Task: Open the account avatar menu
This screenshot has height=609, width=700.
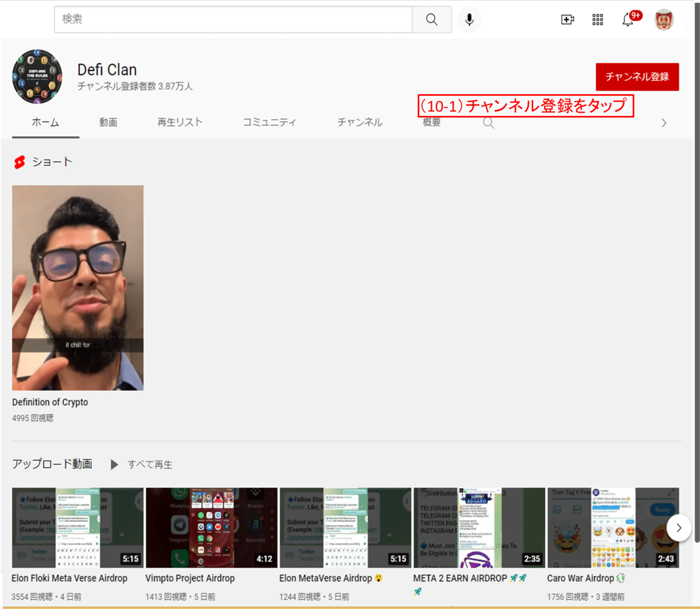Action: (x=664, y=20)
